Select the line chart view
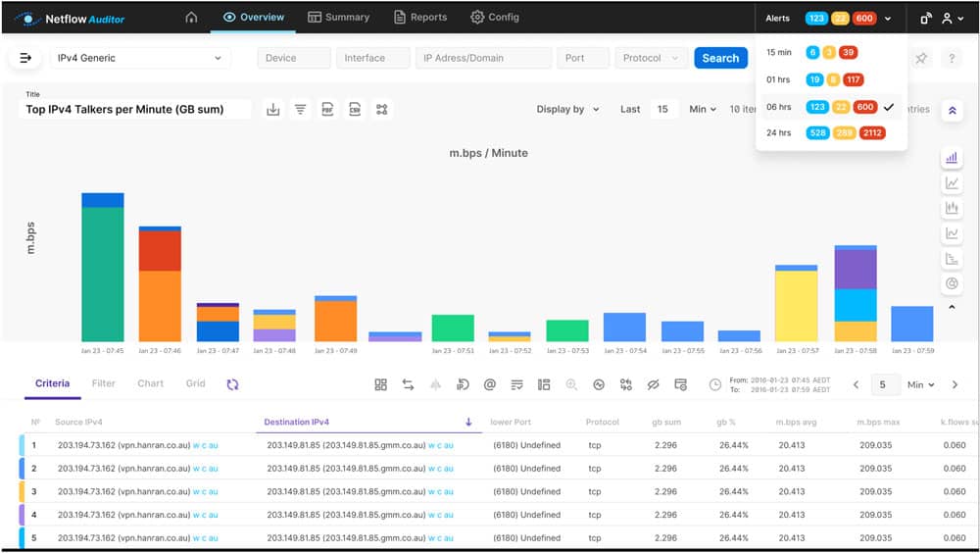The height and width of the screenshot is (553, 980). point(952,183)
